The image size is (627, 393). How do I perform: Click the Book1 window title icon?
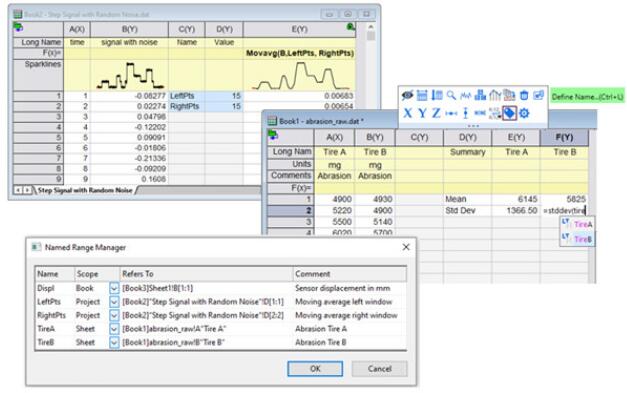tap(272, 121)
